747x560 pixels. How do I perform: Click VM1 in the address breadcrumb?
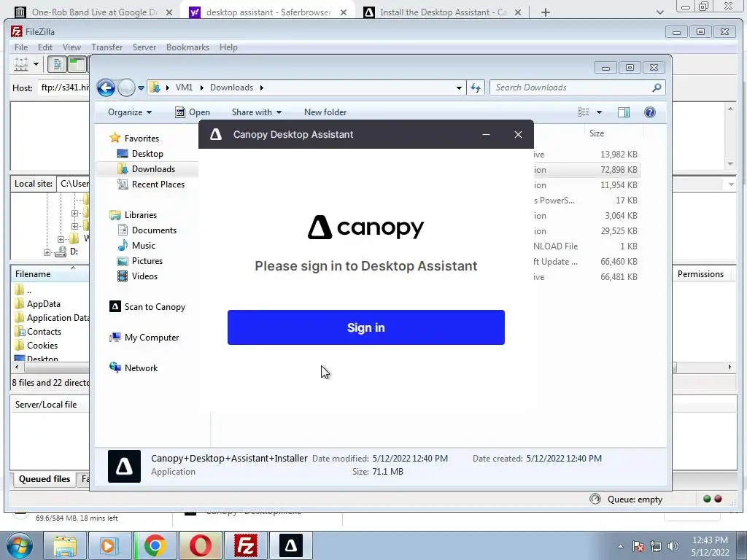(x=184, y=87)
